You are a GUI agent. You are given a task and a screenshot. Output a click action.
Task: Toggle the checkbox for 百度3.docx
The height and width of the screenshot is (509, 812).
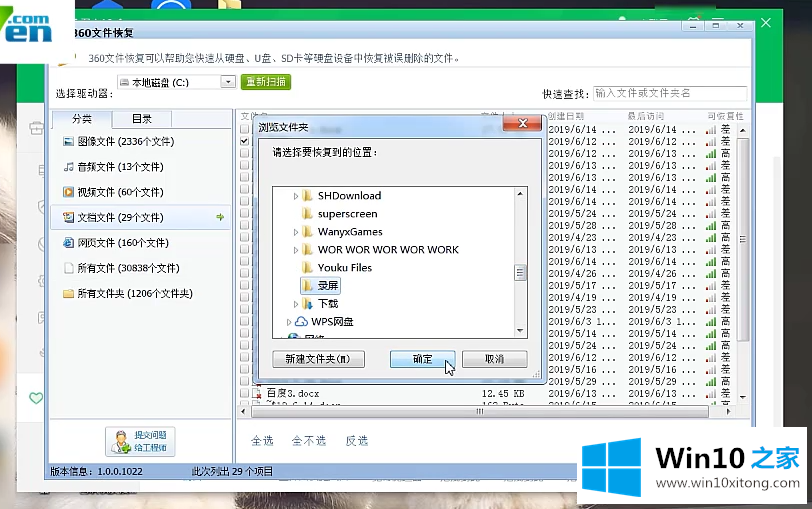244,394
